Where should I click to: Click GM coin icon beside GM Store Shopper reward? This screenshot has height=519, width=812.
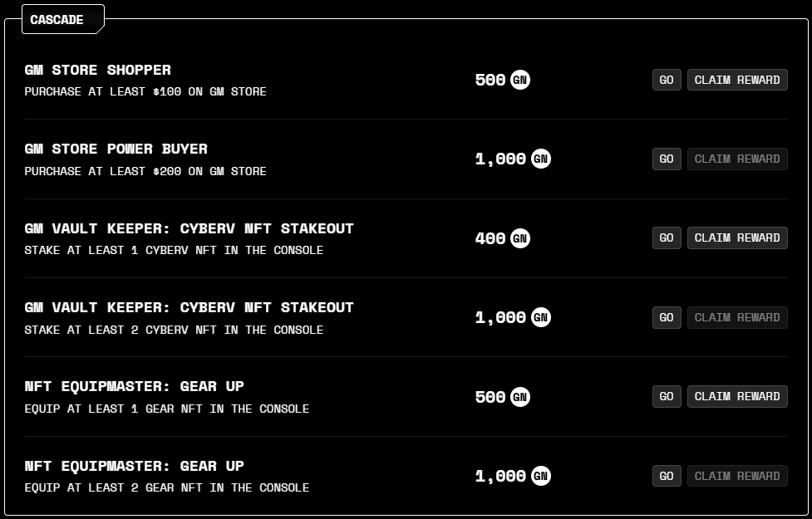(520, 80)
